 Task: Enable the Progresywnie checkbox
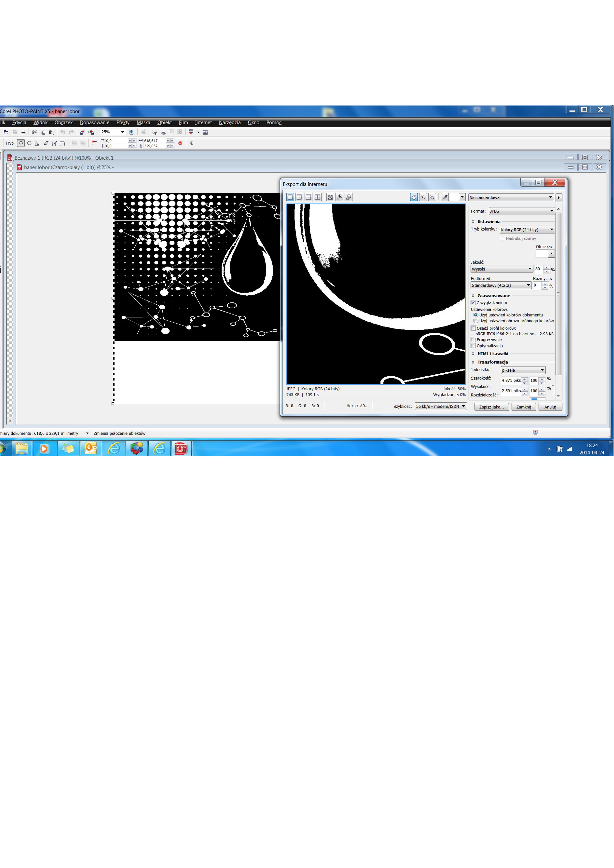click(x=473, y=339)
